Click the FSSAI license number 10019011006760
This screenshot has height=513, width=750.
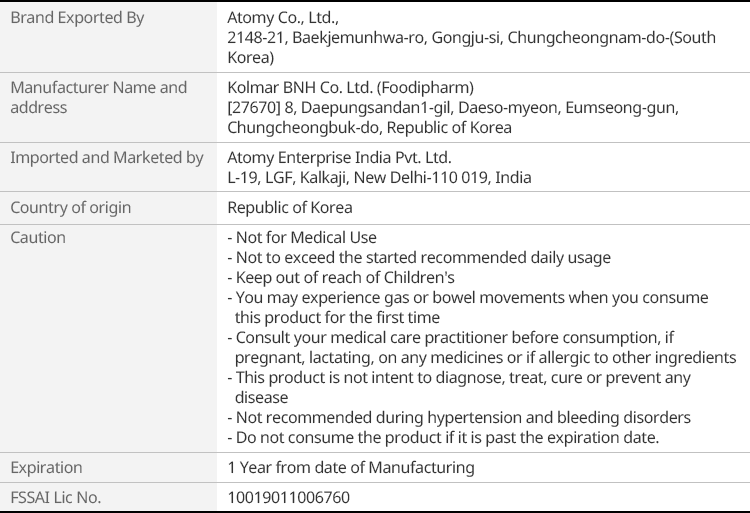(289, 497)
